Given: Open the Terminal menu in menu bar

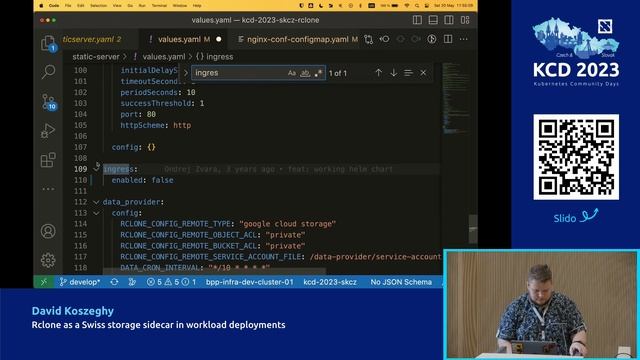Looking at the screenshot, I should click(x=159, y=6).
